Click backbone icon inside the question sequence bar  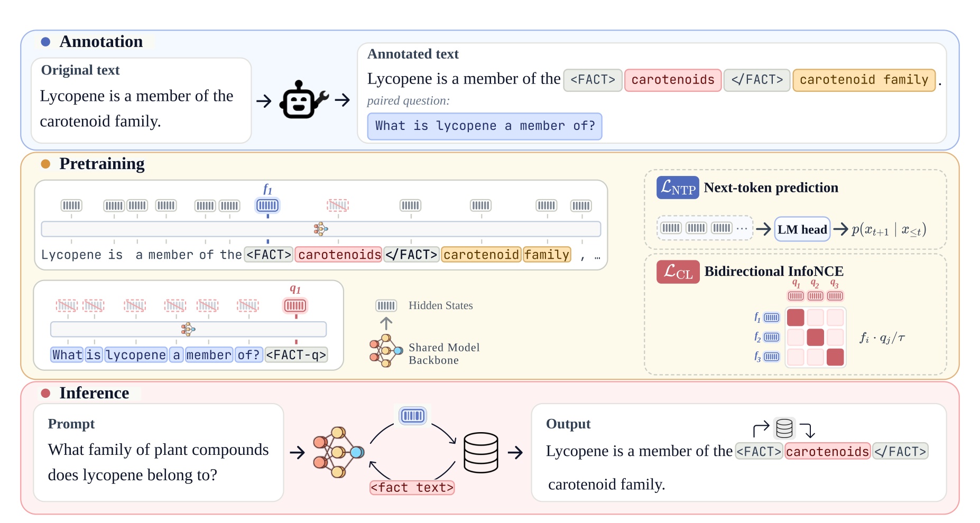[x=188, y=329]
